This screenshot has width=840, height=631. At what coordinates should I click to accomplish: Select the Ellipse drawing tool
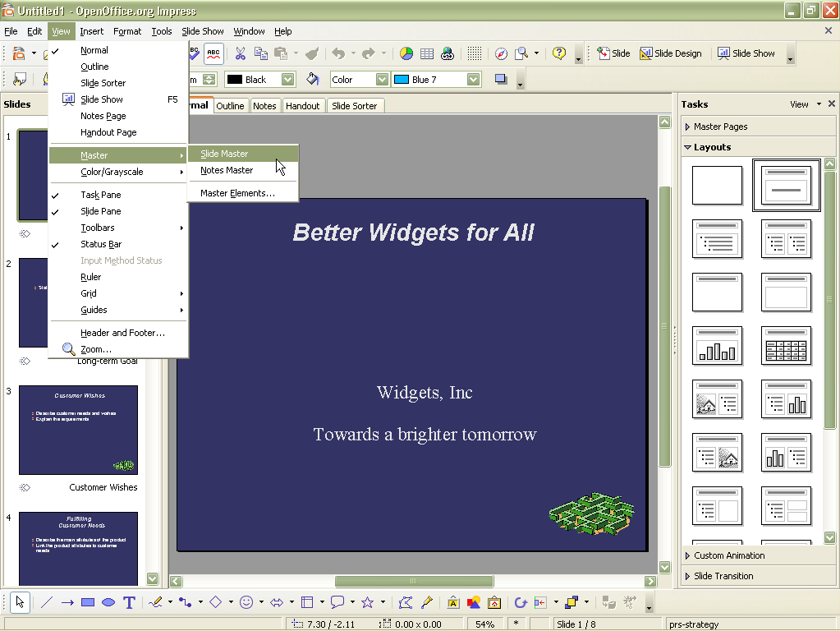coord(108,602)
